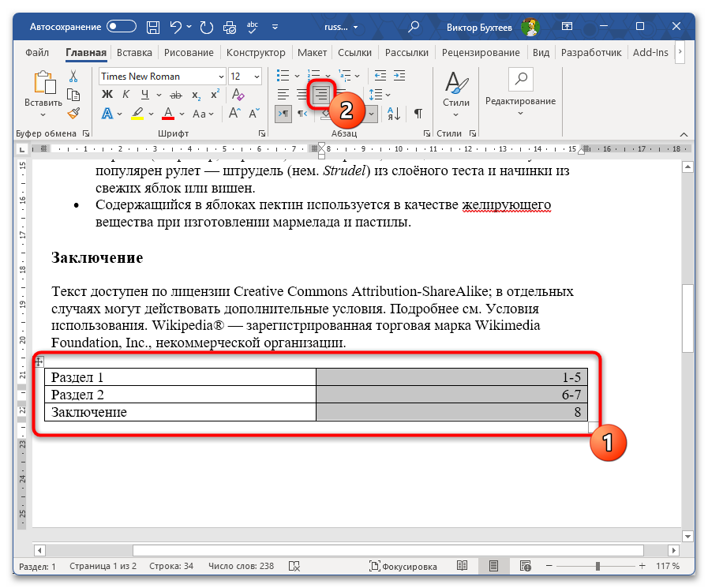Decrease font size with A-down icon

click(254, 114)
